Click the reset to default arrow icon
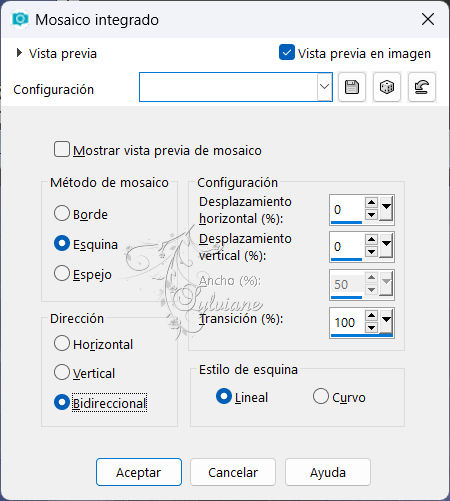 [x=422, y=87]
